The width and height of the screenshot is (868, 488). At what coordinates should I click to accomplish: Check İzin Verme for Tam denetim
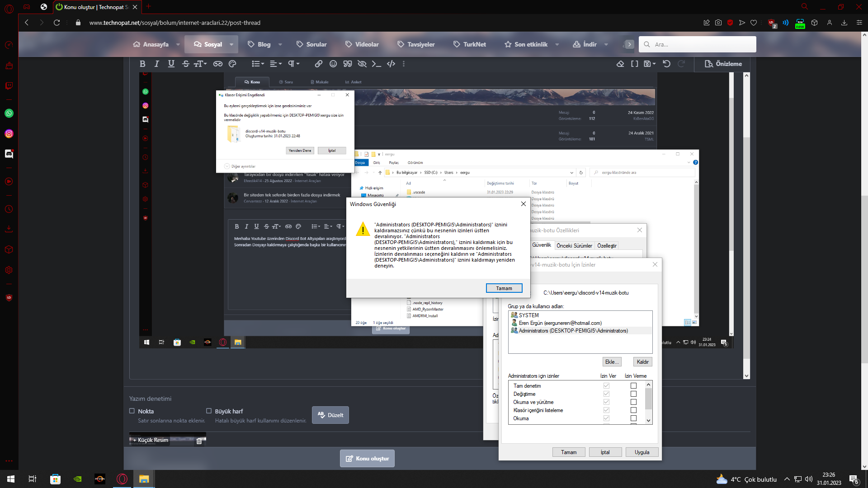click(x=633, y=385)
